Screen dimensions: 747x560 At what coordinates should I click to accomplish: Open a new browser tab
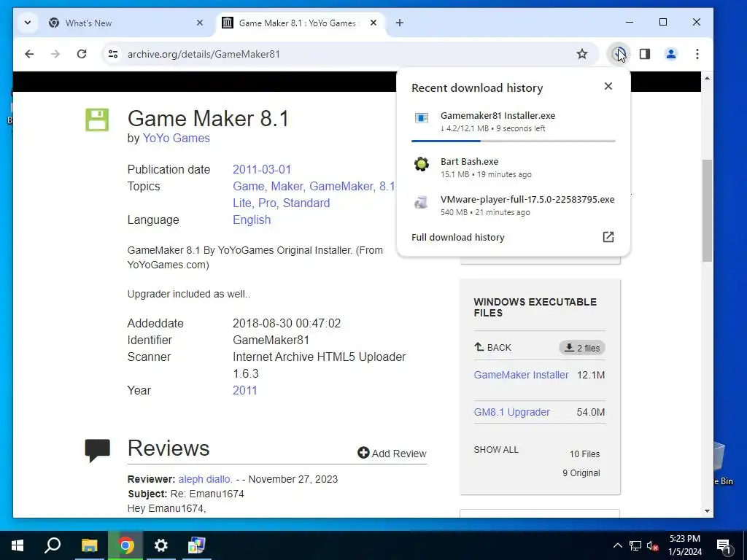pyautogui.click(x=399, y=23)
